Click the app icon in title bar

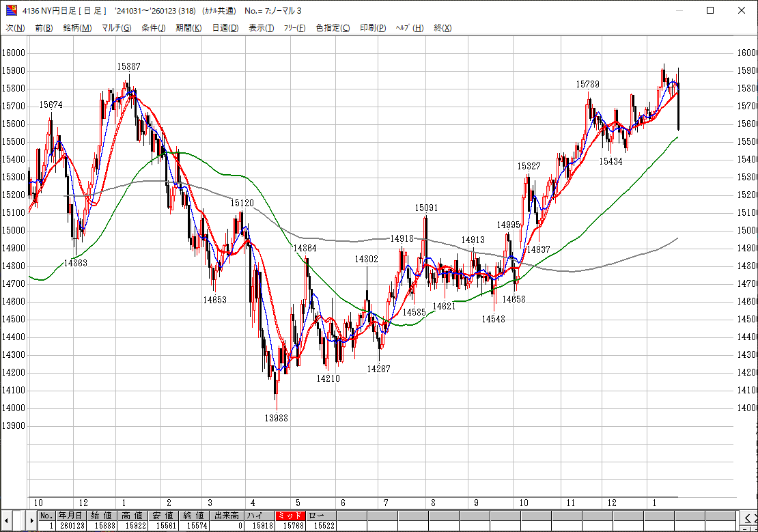pos(10,10)
